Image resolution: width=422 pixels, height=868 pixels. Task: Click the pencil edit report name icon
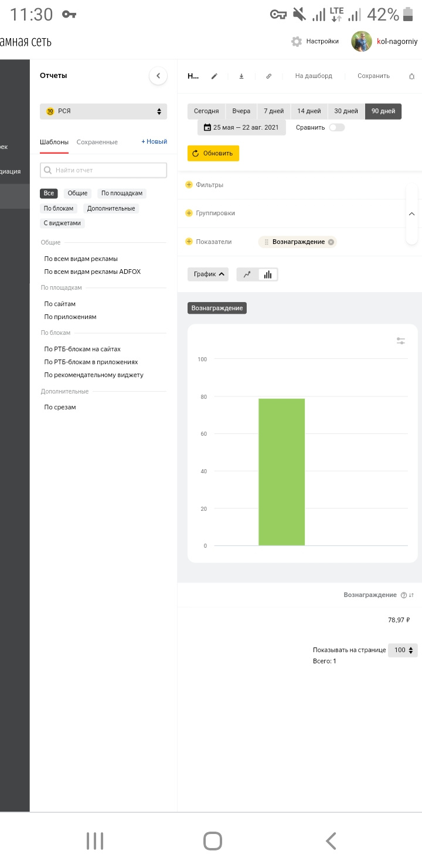tap(215, 76)
